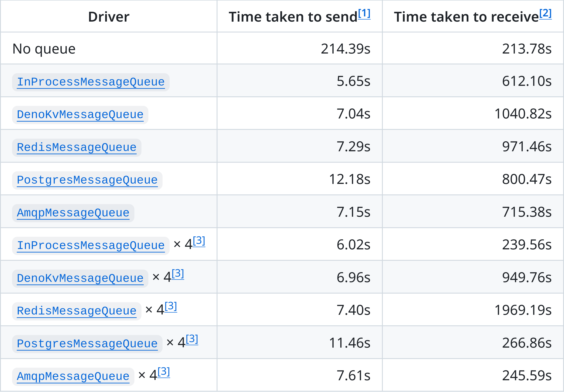Follow the AmqpMessageQueue link with 7.15s send time
This screenshot has width=564, height=392.
tap(73, 213)
